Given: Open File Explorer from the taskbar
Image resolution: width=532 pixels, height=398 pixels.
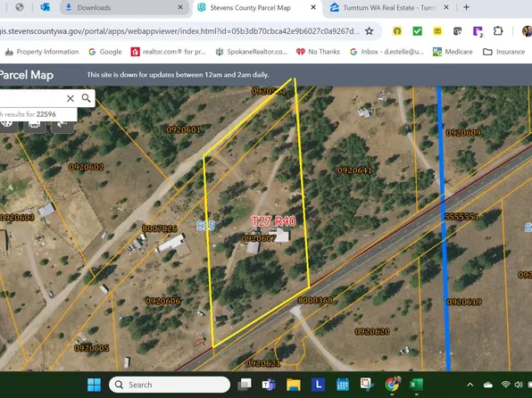Looking at the screenshot, I should point(293,385).
